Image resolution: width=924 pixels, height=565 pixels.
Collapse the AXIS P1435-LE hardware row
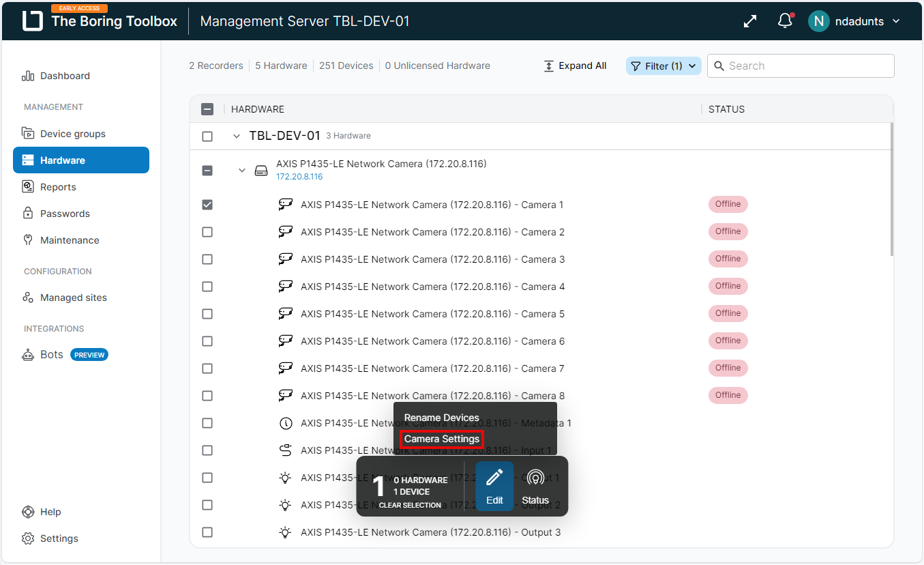click(241, 170)
